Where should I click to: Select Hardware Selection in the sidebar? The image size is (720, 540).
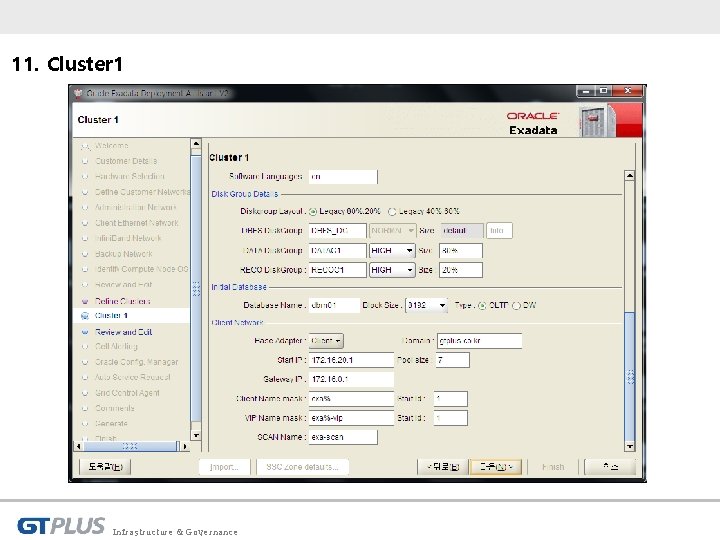tap(129, 176)
